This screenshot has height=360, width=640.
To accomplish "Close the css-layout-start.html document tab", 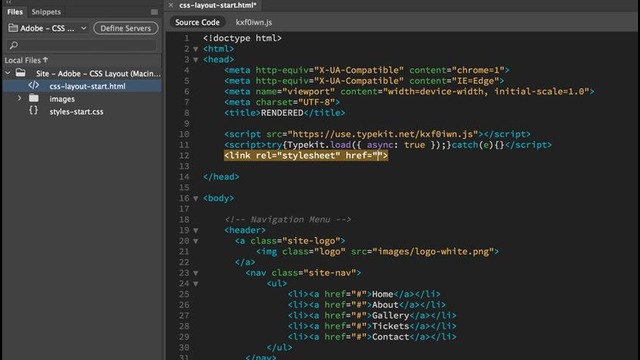I will (171, 5).
